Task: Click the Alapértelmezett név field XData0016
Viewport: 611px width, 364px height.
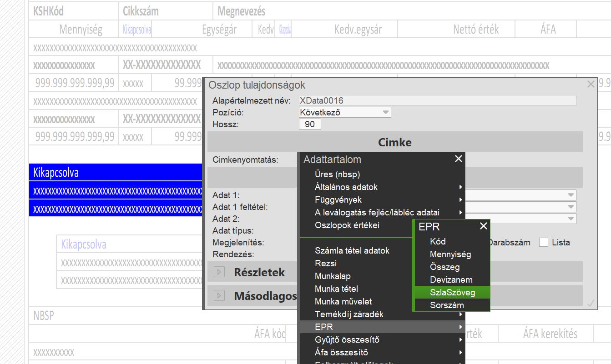Action: [x=438, y=100]
